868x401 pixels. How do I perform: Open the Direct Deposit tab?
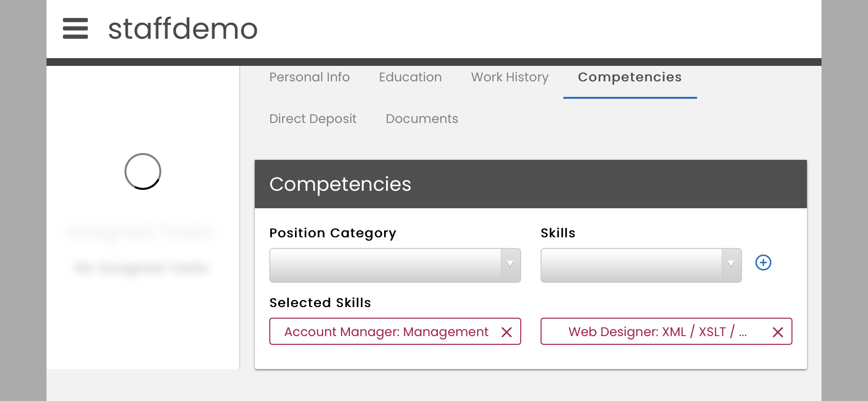313,119
